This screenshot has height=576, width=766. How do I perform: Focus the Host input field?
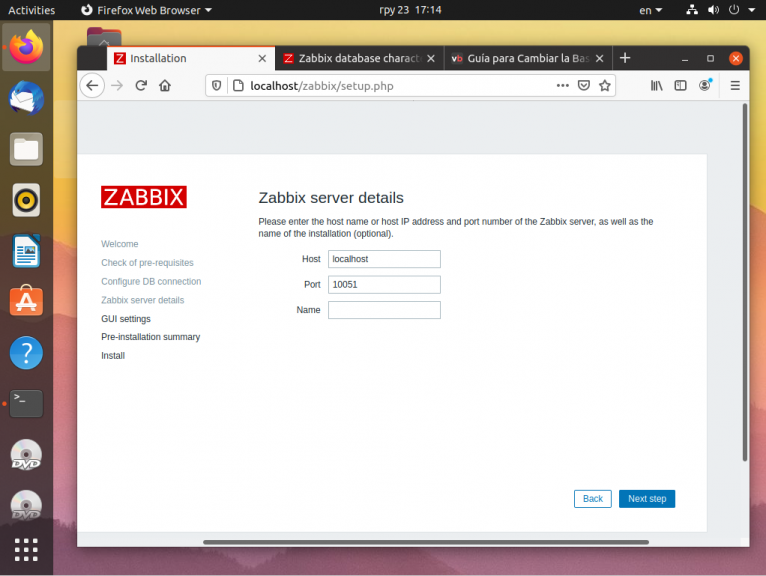[x=384, y=259]
